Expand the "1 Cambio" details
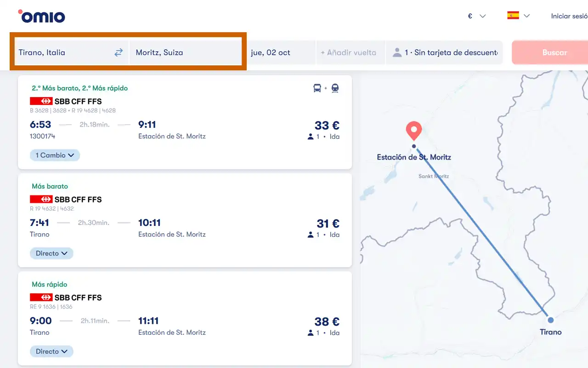The height and width of the screenshot is (368, 588). [x=55, y=155]
